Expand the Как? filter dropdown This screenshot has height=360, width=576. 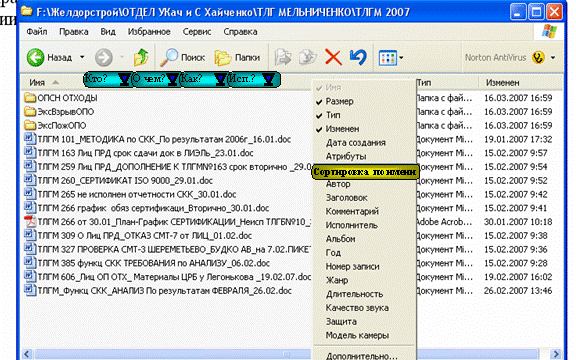[220, 80]
